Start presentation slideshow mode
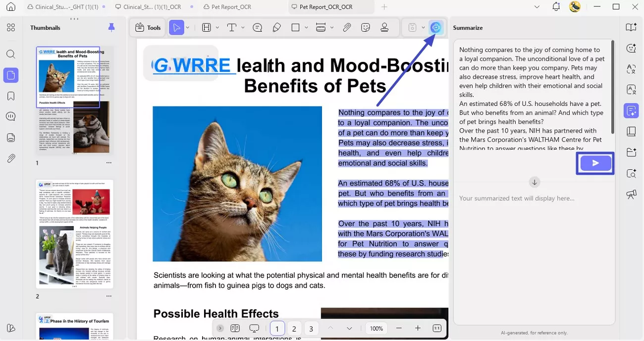This screenshot has height=341, width=644. coord(255,328)
